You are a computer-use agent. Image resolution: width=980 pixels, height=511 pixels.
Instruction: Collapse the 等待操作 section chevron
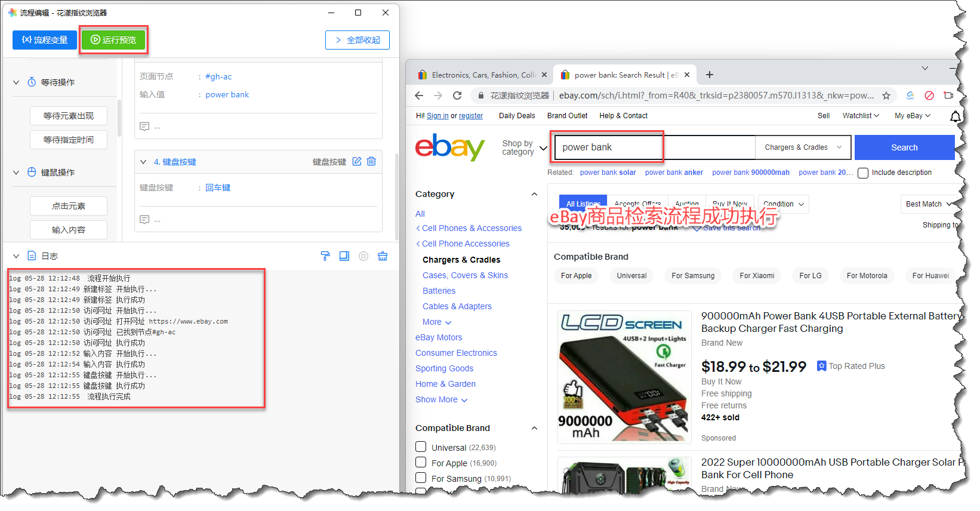[x=16, y=82]
